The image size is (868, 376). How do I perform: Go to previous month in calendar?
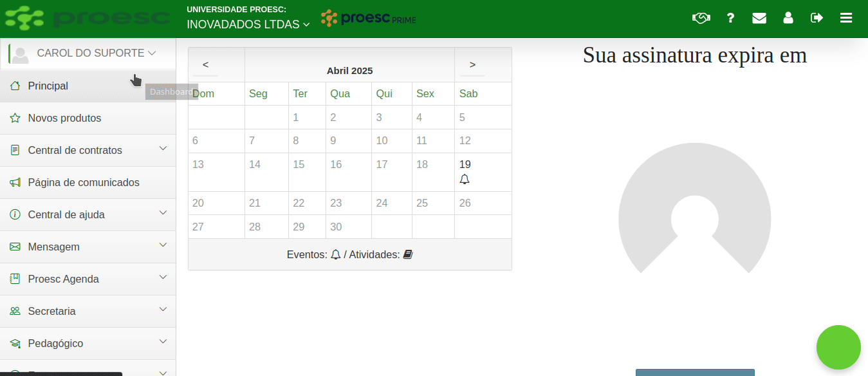pos(206,65)
